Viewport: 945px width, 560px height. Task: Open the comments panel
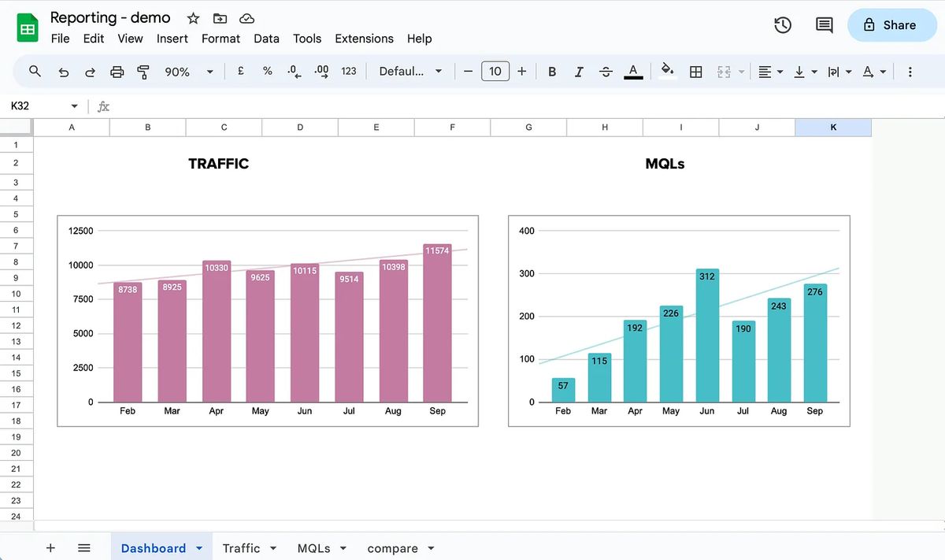(x=823, y=24)
